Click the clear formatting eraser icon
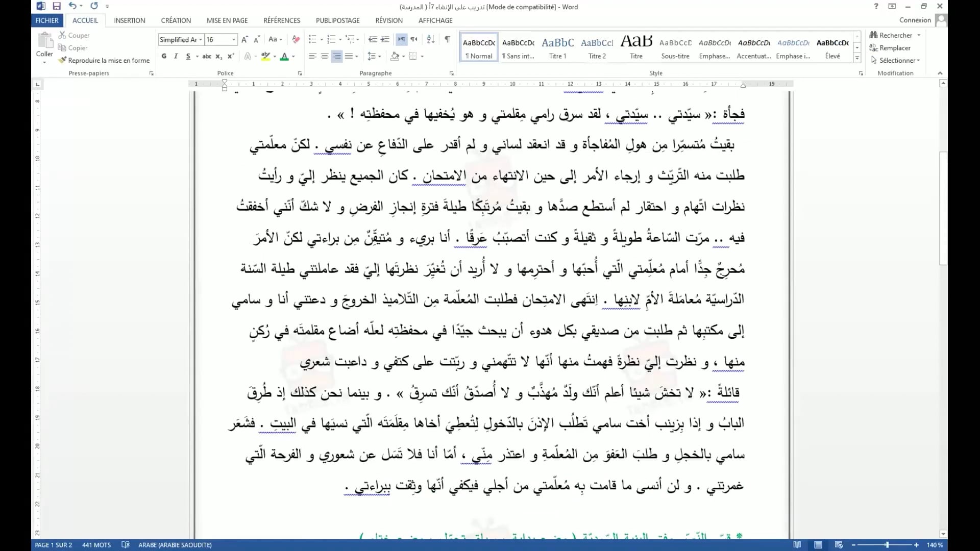980x551 pixels. 296,39
